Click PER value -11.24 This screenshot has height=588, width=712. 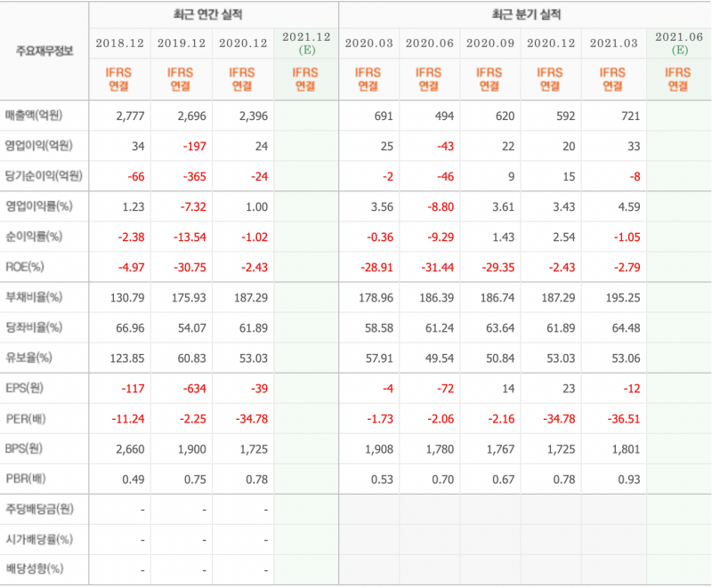[128, 419]
